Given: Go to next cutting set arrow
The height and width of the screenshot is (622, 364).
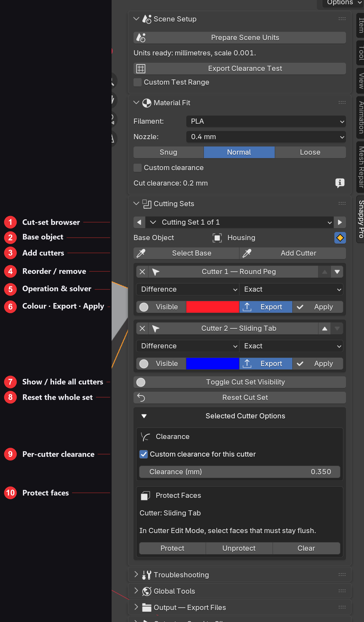Looking at the screenshot, I should click(x=340, y=222).
